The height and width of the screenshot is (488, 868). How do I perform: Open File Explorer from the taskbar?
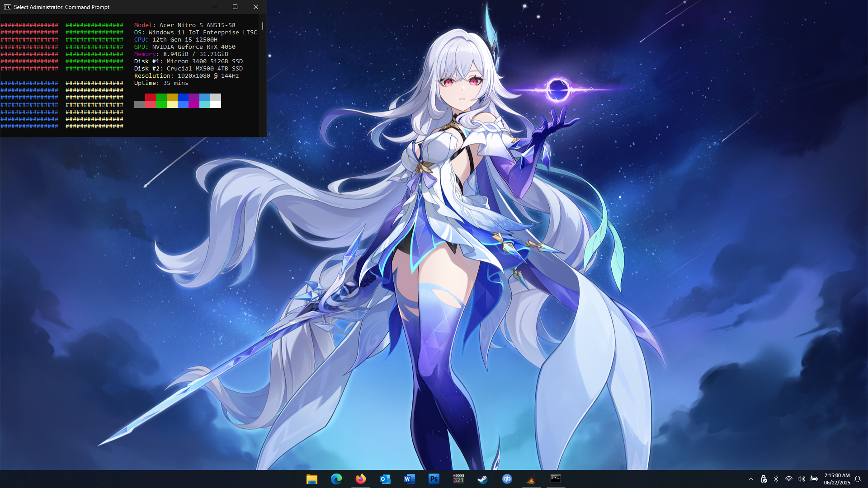point(312,479)
